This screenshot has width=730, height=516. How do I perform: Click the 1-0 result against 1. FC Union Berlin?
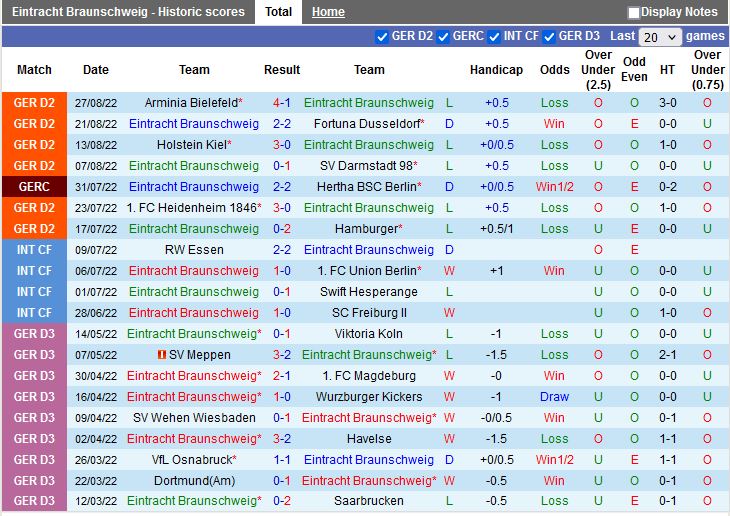pyautogui.click(x=282, y=271)
